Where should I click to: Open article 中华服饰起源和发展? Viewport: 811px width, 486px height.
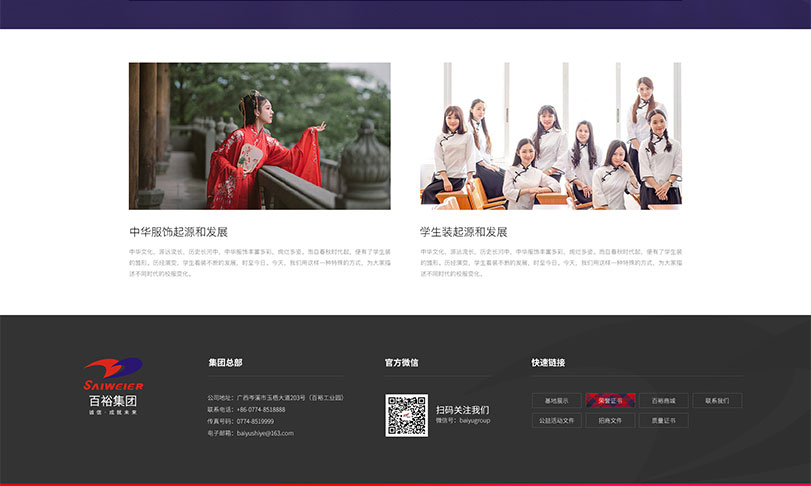point(178,232)
